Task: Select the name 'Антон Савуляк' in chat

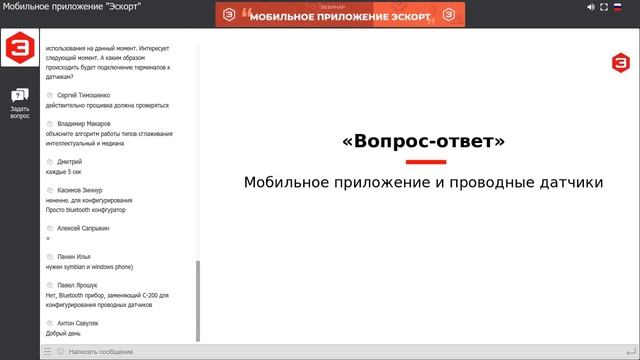Action: tap(78, 323)
